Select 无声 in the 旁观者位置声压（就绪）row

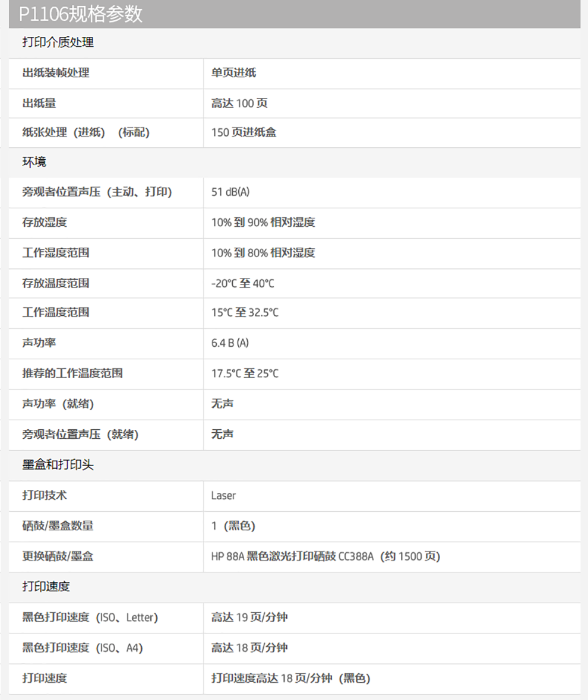pos(222,435)
